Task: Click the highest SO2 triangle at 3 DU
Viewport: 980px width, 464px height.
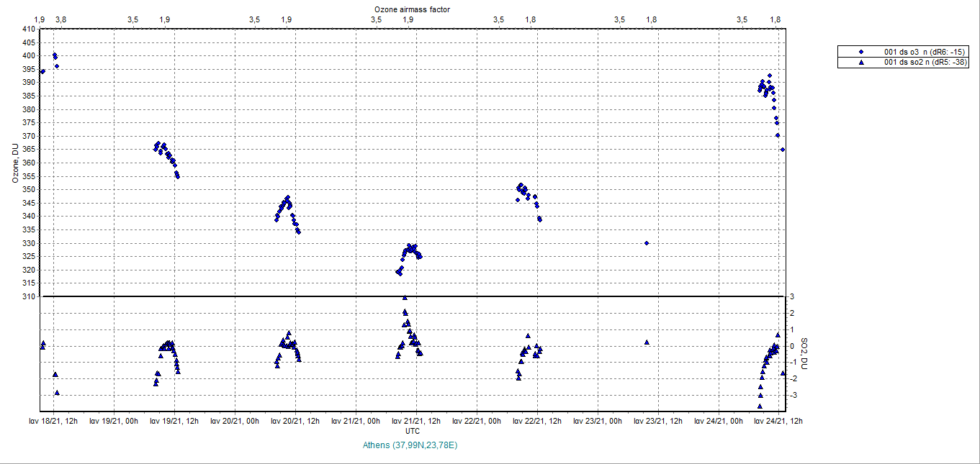Action: (x=405, y=297)
